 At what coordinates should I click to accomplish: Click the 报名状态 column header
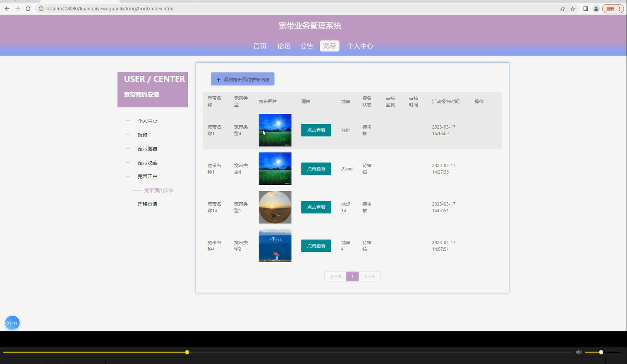pos(367,101)
